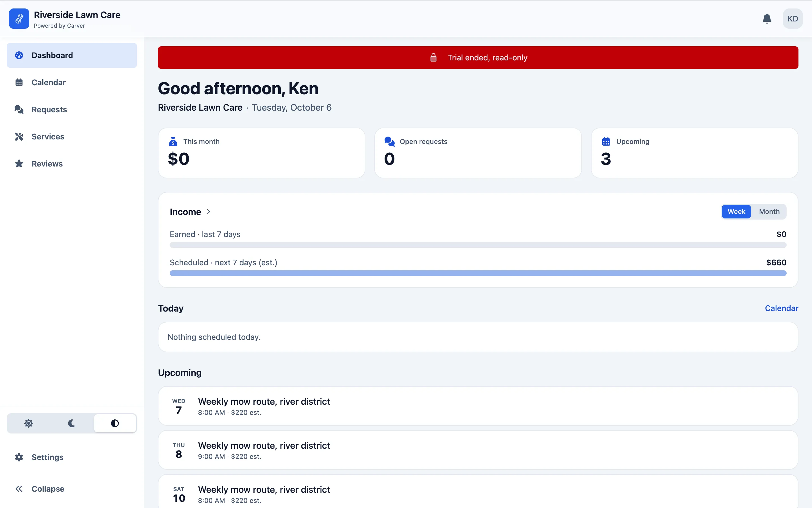Open the This month $0 card
This screenshot has height=508, width=812.
click(262, 153)
